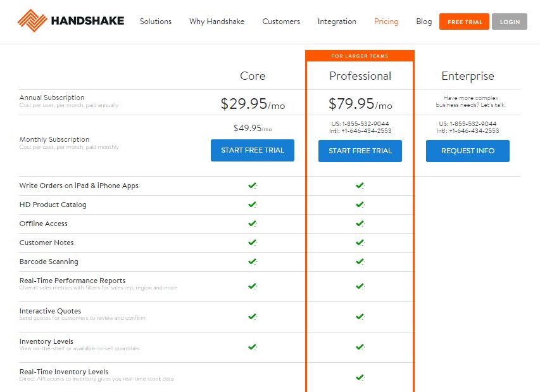Click Professional checkmark for Offline Access
The image size is (540, 392).
(x=360, y=223)
